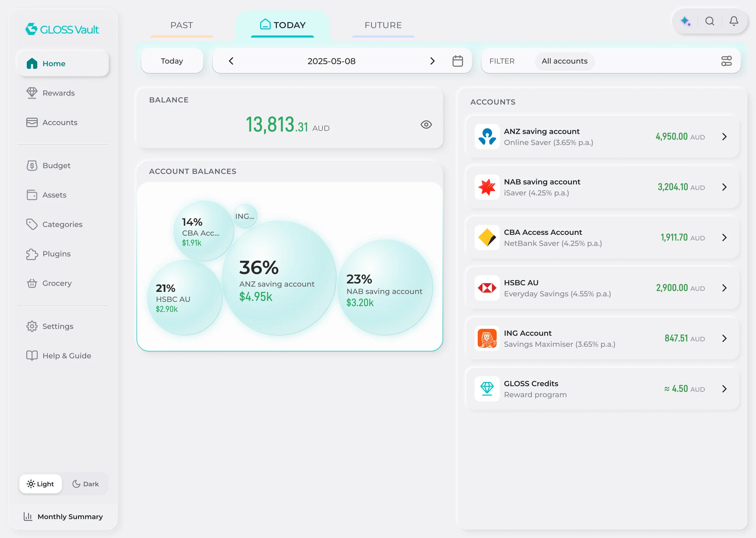Open Grocery basket item in sidebar

tap(63, 284)
